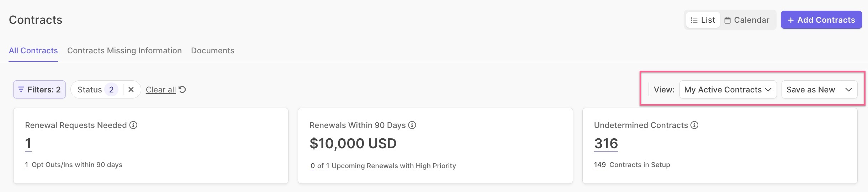This screenshot has height=192, width=868.
Task: Click the 149 Contracts in Setup count
Action: pyautogui.click(x=600, y=165)
